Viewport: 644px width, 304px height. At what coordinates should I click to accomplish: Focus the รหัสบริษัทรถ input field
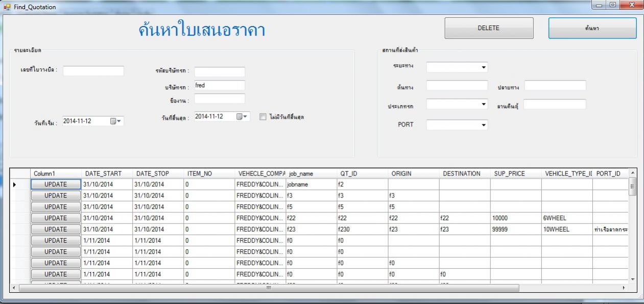pyautogui.click(x=220, y=72)
